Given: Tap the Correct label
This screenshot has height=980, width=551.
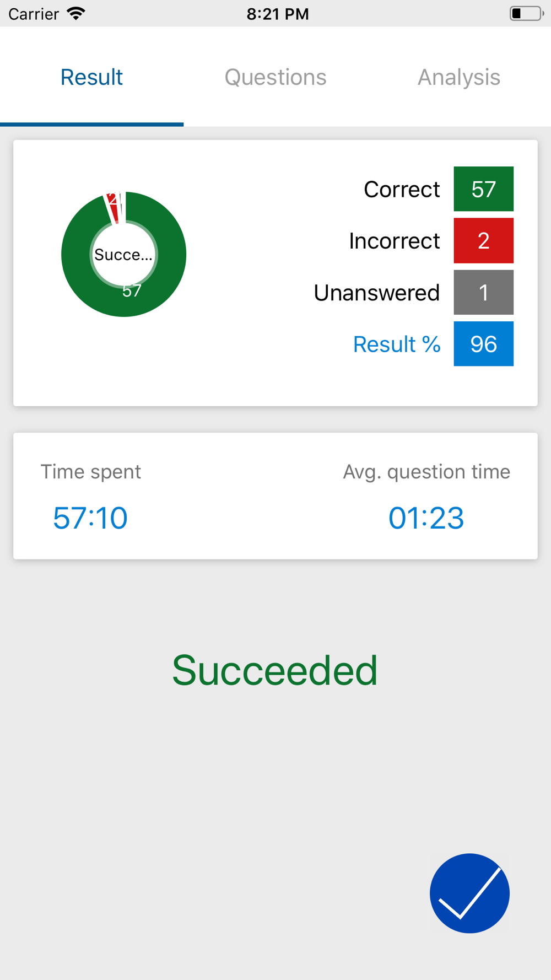Looking at the screenshot, I should tap(402, 189).
